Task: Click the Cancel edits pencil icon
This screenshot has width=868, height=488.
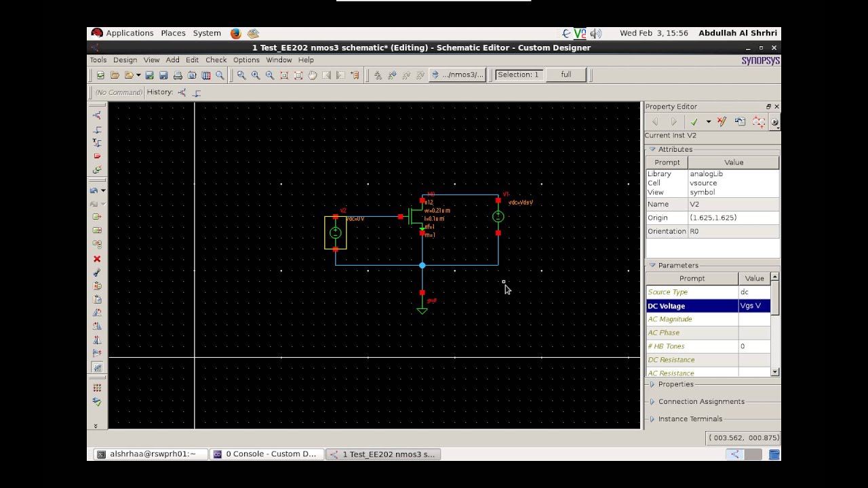Action: [722, 122]
